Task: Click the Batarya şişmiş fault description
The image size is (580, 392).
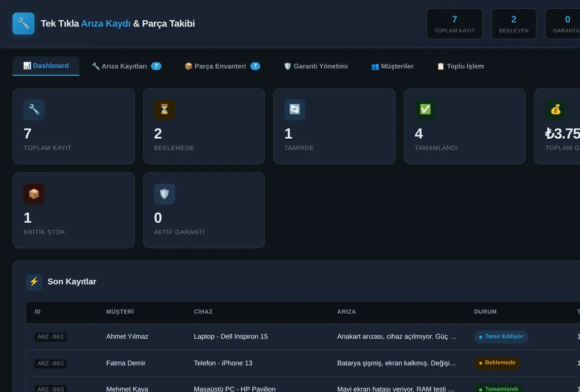Action: click(x=397, y=363)
